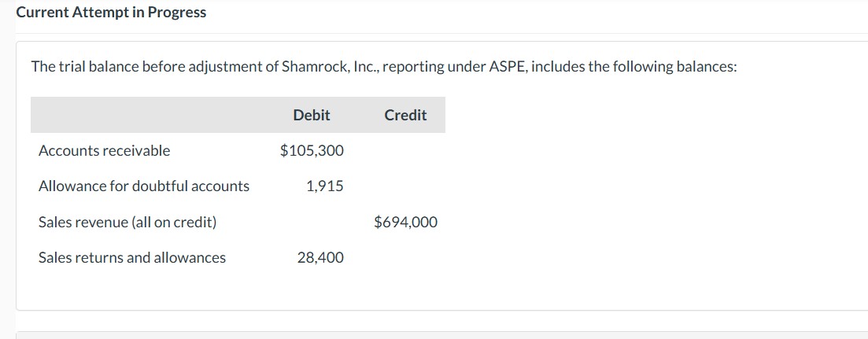Screen dimensions: 868x339
Task: Click the phrase 'following balances' in the intro
Action: [678, 66]
